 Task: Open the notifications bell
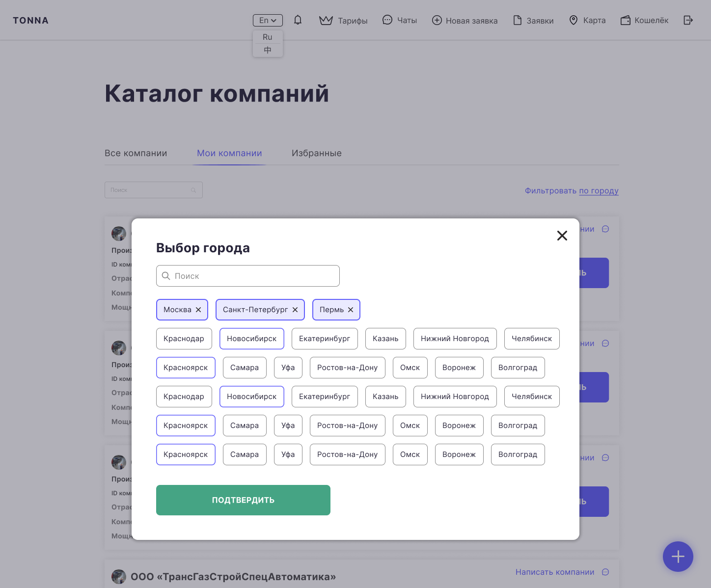tap(298, 20)
